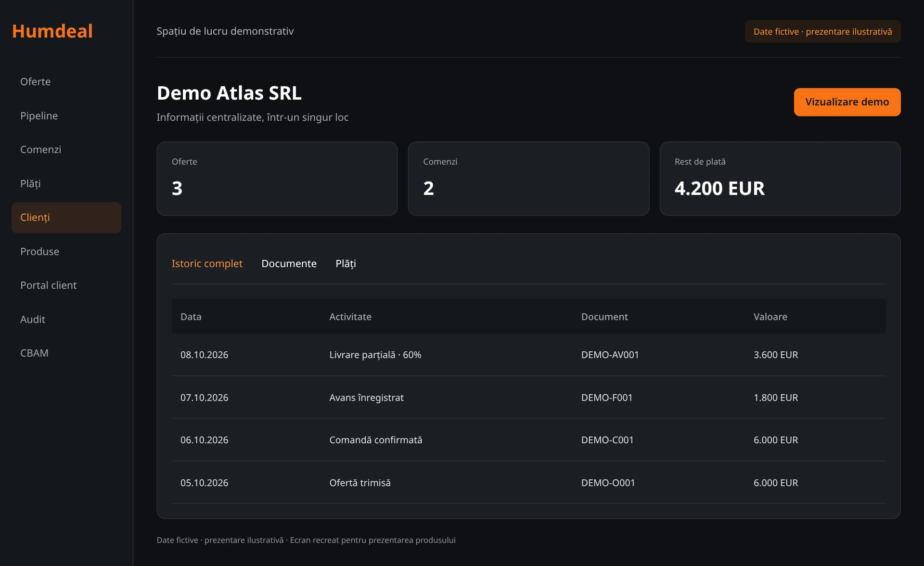The height and width of the screenshot is (566, 924).
Task: Click the Document column header
Action: tap(604, 317)
